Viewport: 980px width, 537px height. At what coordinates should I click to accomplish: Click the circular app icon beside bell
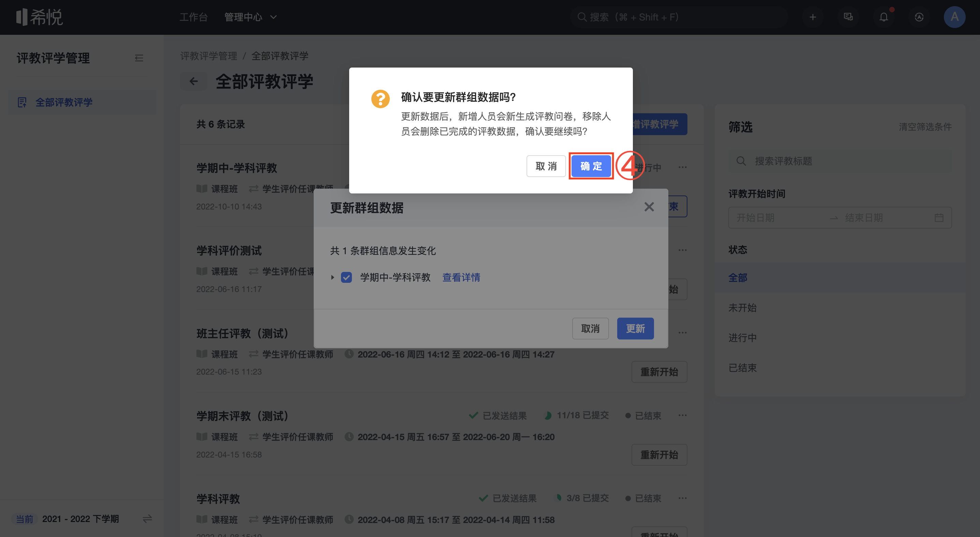coord(919,17)
